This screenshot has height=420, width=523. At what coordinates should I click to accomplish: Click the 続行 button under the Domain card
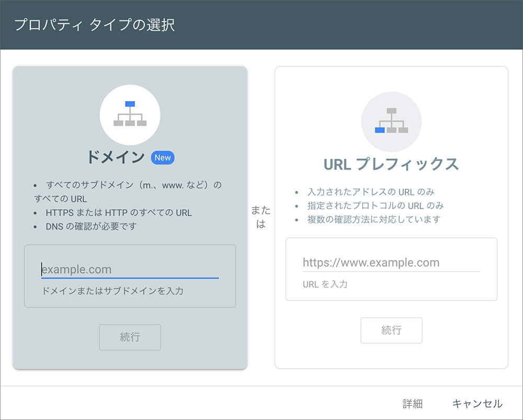click(130, 337)
